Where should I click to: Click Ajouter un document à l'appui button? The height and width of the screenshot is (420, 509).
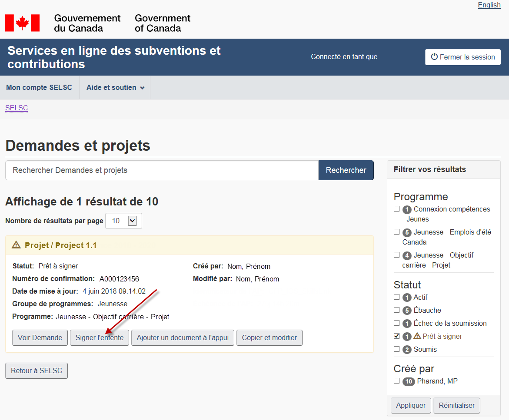click(183, 337)
